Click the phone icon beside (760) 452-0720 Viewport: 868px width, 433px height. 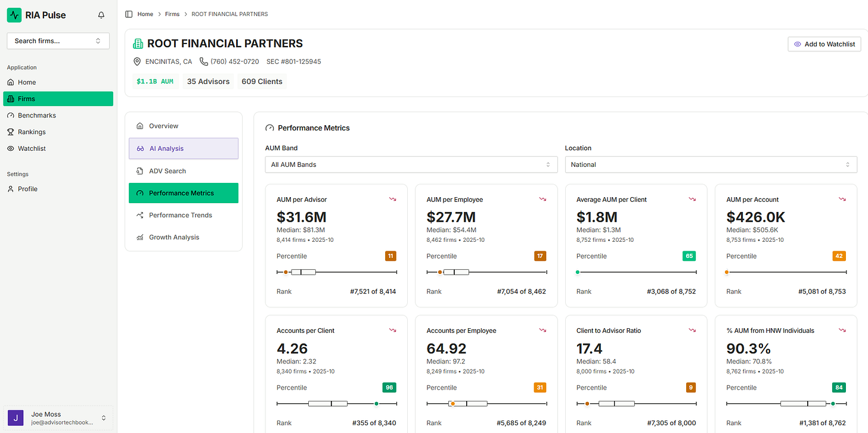204,62
